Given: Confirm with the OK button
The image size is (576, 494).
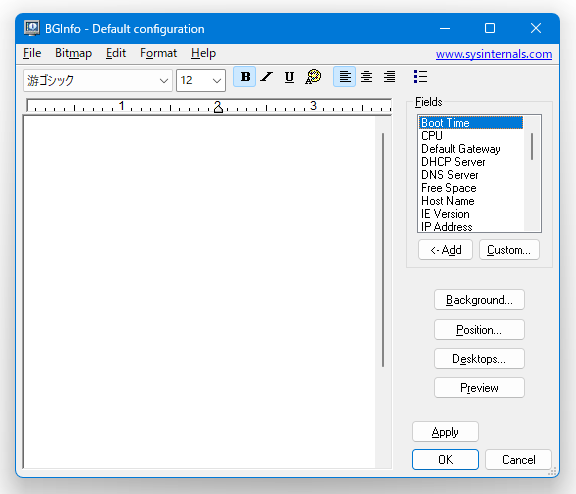Looking at the screenshot, I should click(445, 459).
